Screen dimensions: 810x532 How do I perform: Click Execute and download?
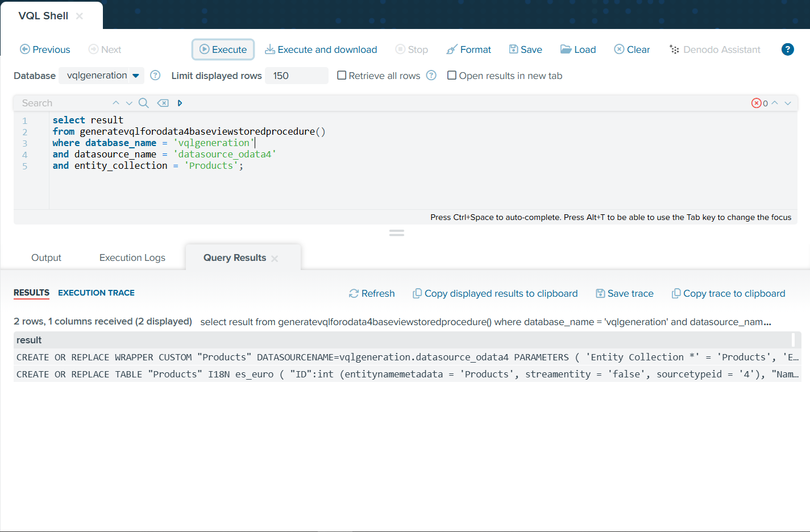pos(321,49)
